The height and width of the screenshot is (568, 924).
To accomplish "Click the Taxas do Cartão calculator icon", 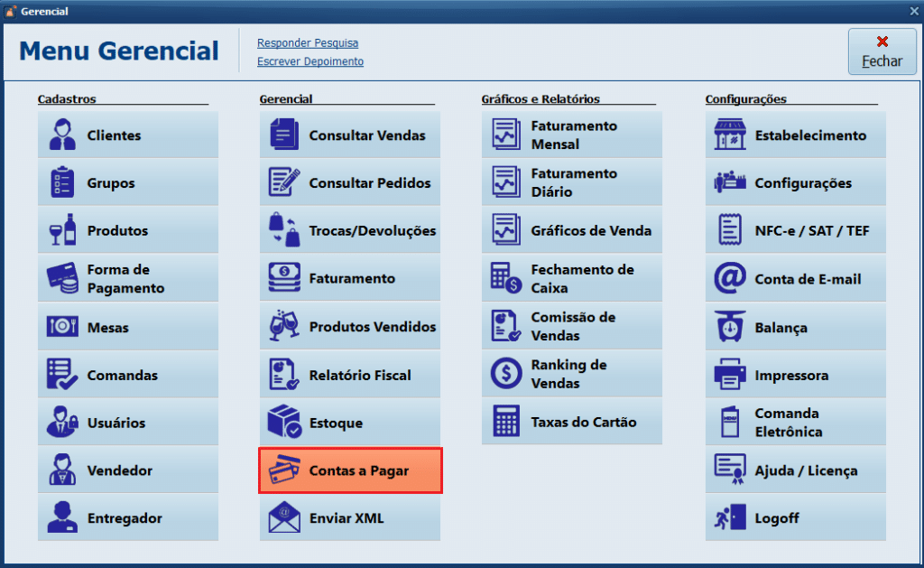I will [505, 422].
